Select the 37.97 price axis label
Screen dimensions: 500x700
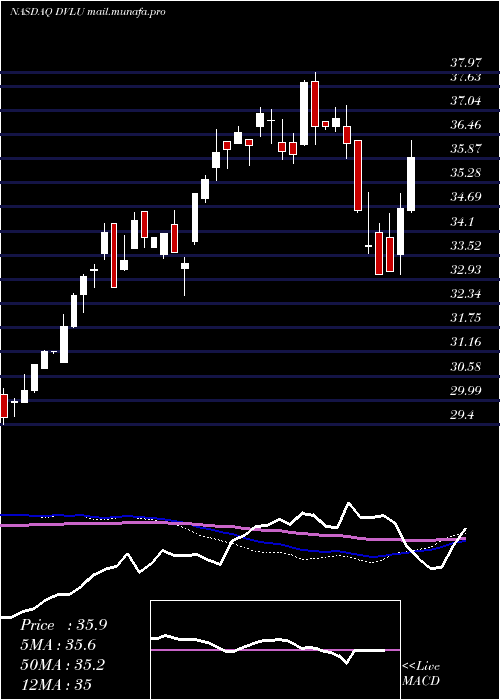[465, 62]
